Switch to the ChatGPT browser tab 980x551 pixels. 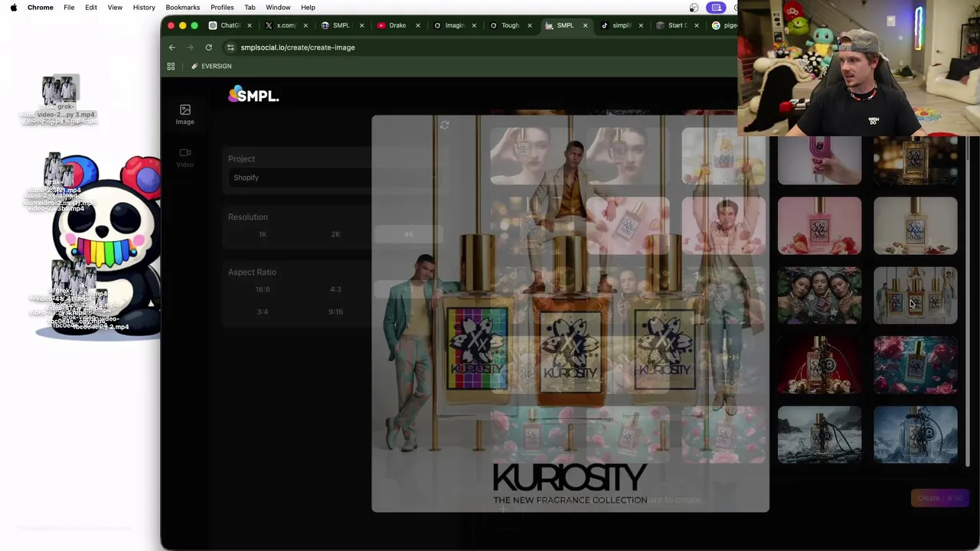click(x=229, y=25)
